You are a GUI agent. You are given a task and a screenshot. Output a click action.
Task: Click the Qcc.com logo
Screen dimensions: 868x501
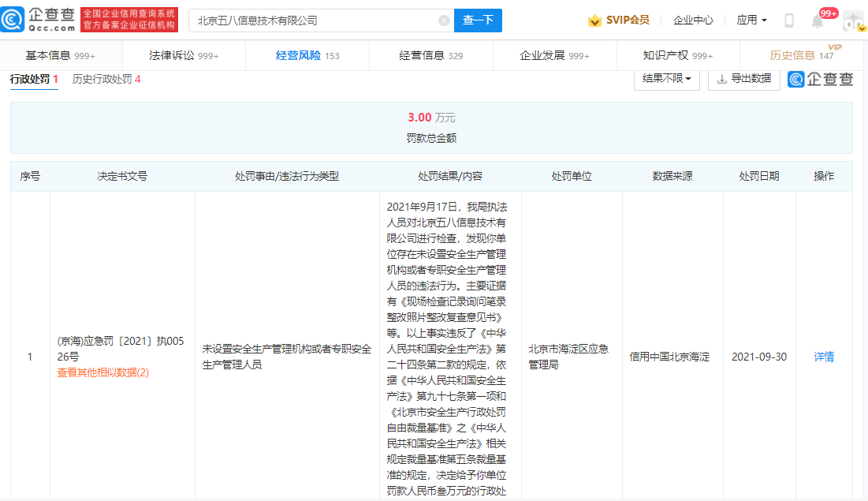pos(39,20)
